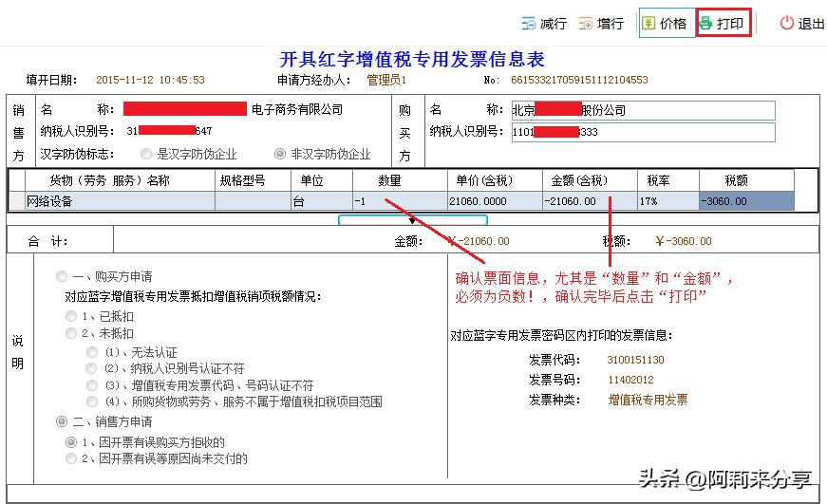The height and width of the screenshot is (504, 827).
Task: Click the 退出 exit button
Action: tap(802, 23)
